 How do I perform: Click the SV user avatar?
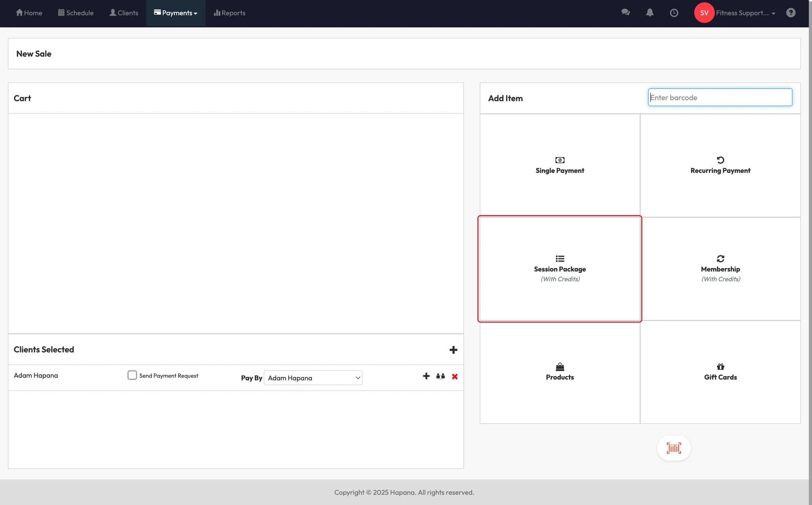pyautogui.click(x=704, y=13)
